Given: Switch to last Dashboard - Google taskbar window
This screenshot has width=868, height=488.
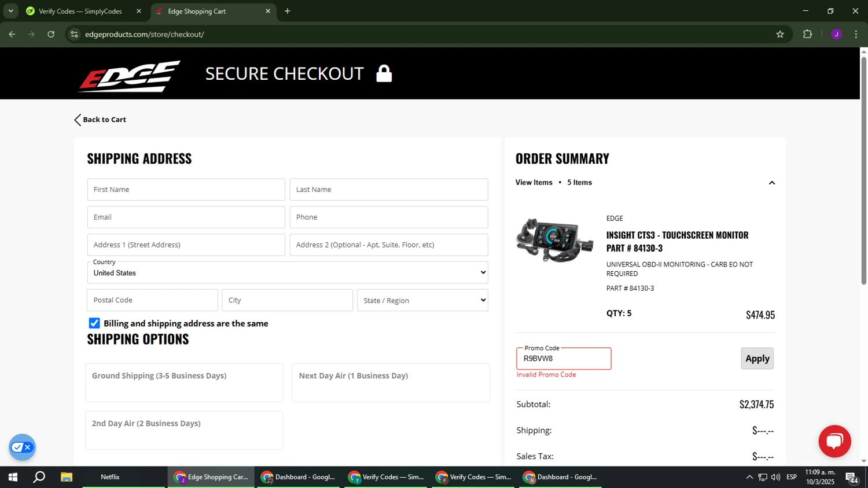Looking at the screenshot, I should tap(561, 477).
